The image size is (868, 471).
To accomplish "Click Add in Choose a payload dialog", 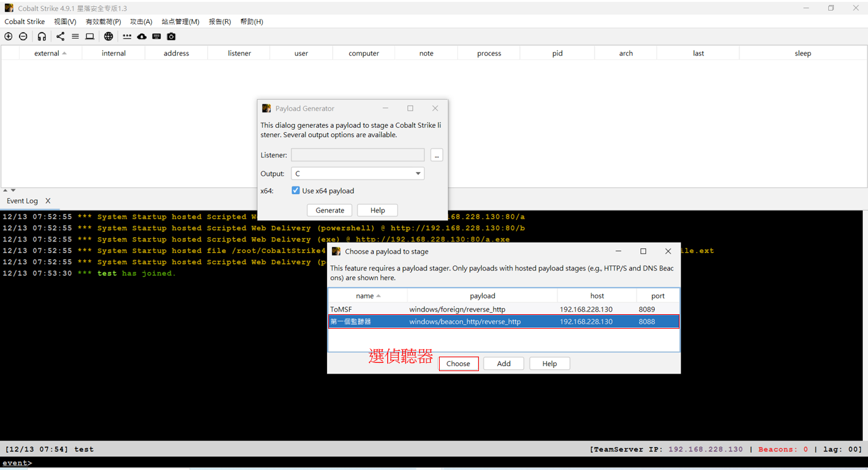I will [x=504, y=364].
